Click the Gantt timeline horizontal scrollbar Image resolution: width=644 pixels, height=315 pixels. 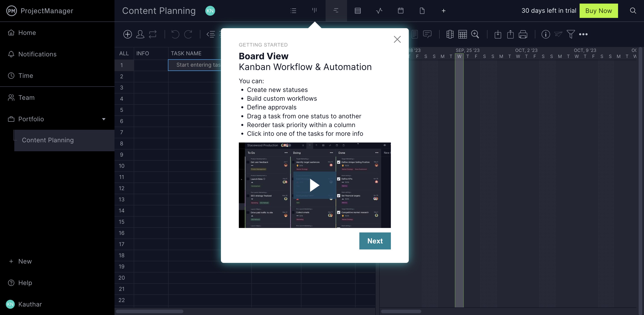point(401,311)
